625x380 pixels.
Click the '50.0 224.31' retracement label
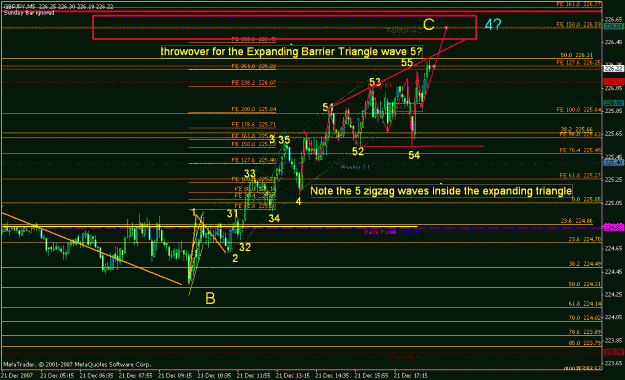(x=585, y=284)
